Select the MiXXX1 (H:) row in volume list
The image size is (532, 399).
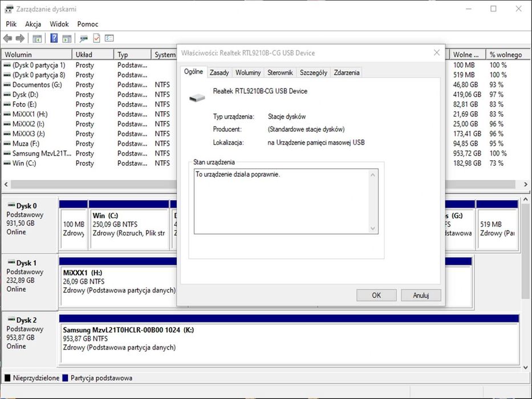[89, 115]
